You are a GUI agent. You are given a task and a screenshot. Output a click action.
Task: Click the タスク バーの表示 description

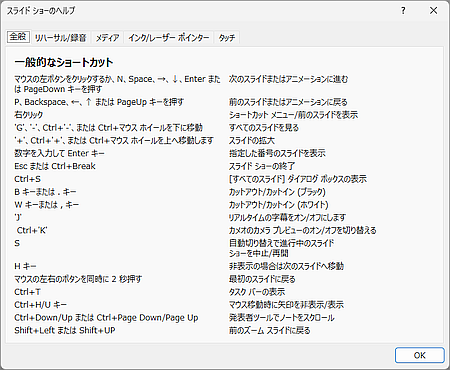coord(257,292)
